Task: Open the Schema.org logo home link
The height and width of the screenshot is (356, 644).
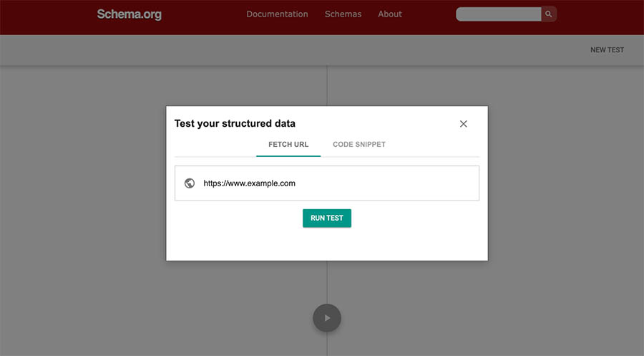Action: click(x=130, y=14)
